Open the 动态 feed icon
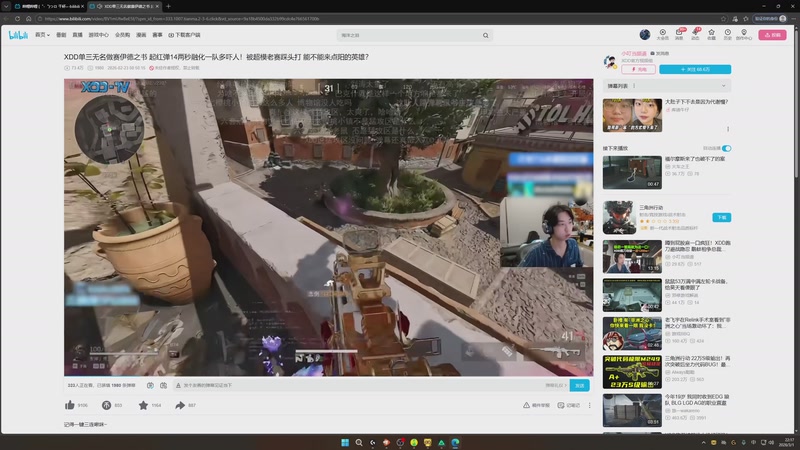 (x=695, y=34)
